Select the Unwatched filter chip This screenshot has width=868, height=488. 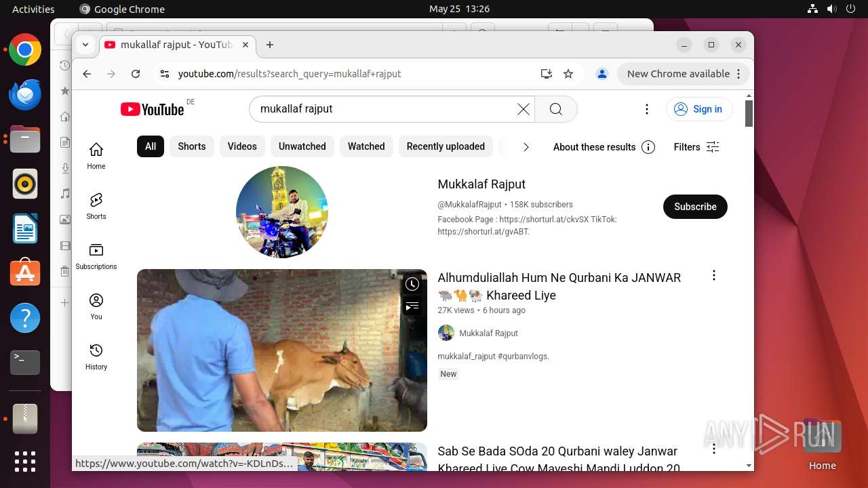302,146
